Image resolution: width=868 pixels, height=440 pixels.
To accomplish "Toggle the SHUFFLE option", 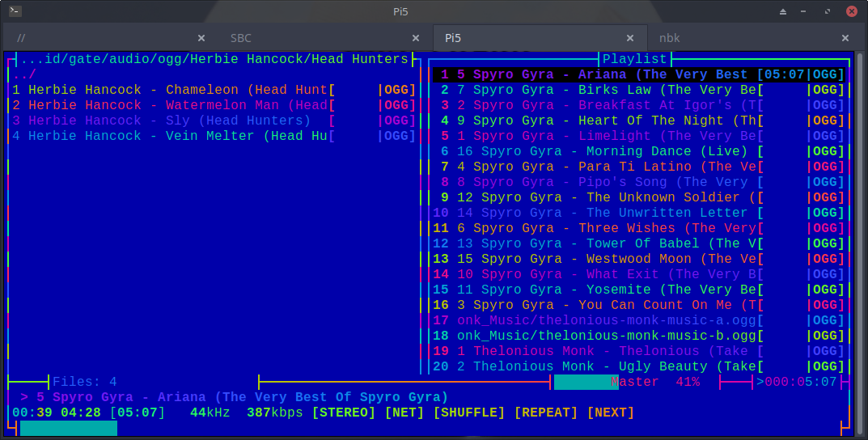I will 469,412.
